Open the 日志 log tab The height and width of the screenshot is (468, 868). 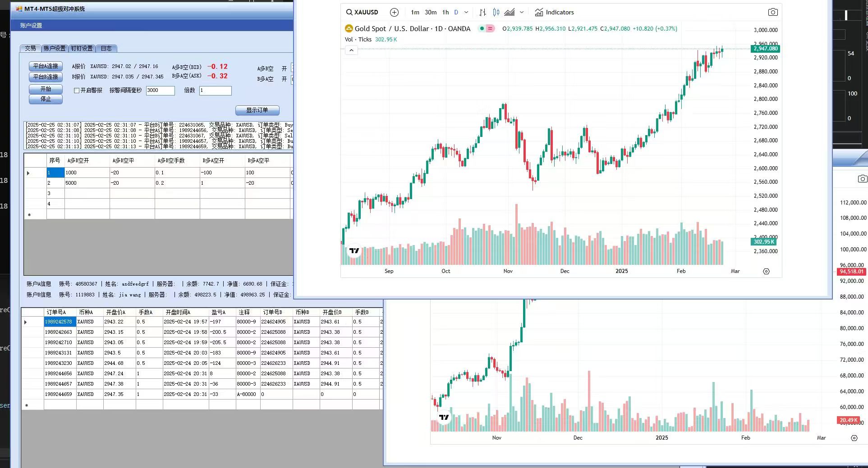(x=106, y=48)
